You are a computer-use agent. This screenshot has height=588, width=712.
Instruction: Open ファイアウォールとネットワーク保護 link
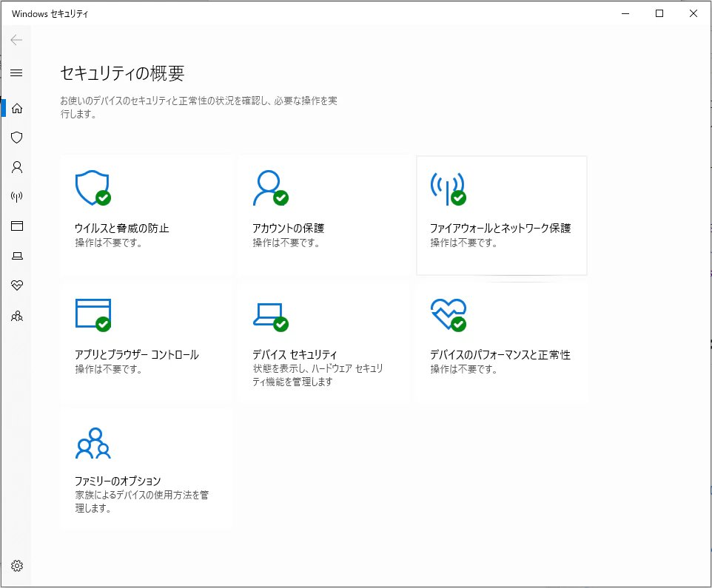pos(500,229)
